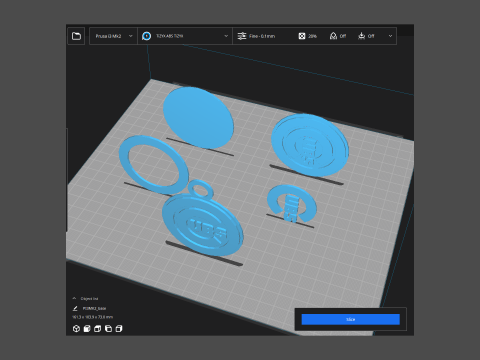Switch to the left view cube icon

(x=108, y=329)
